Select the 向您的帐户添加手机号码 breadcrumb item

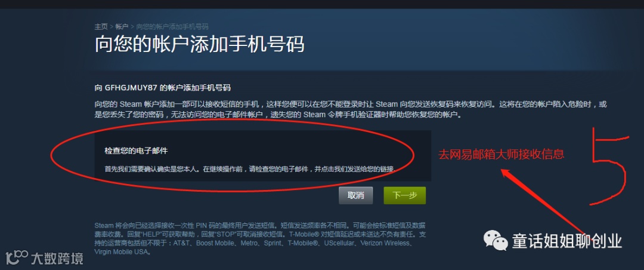pyautogui.click(x=172, y=27)
